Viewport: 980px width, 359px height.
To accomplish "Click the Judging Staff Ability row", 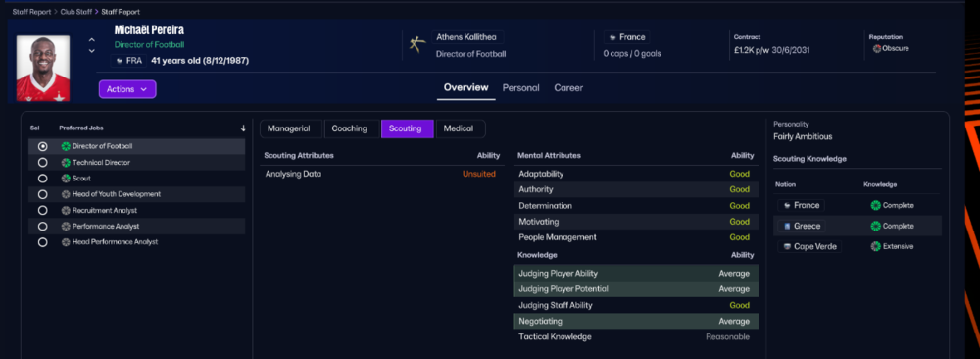I will 636,305.
